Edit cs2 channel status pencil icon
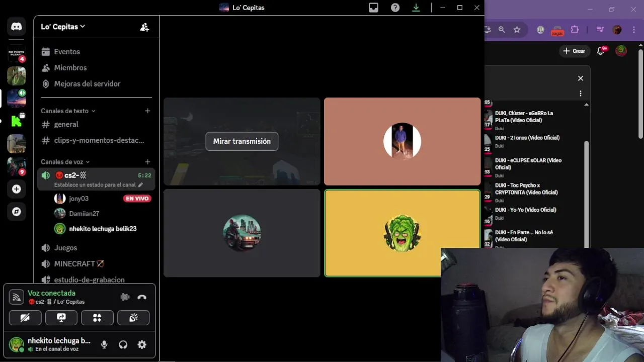The width and height of the screenshot is (644, 362). (140, 185)
